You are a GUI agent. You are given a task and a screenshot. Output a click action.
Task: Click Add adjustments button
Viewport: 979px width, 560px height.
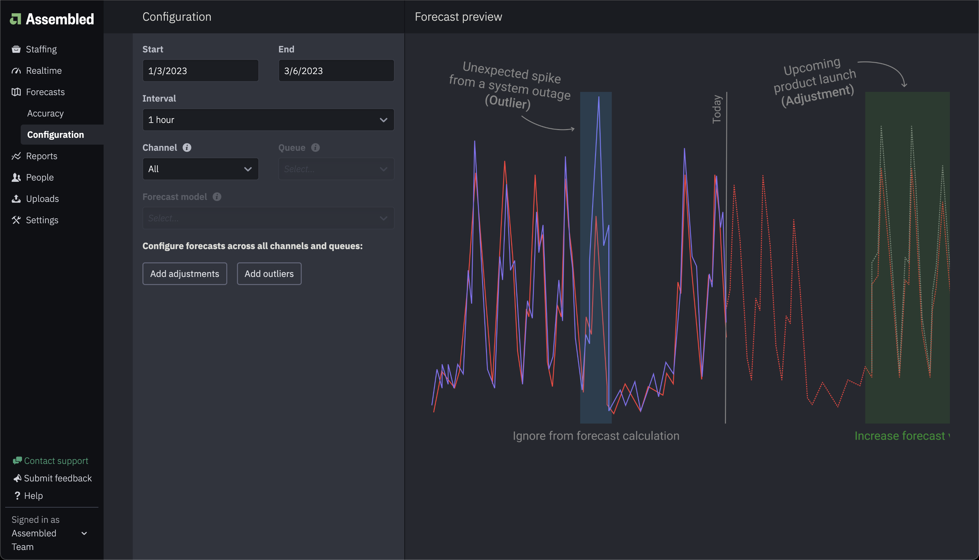coord(185,274)
